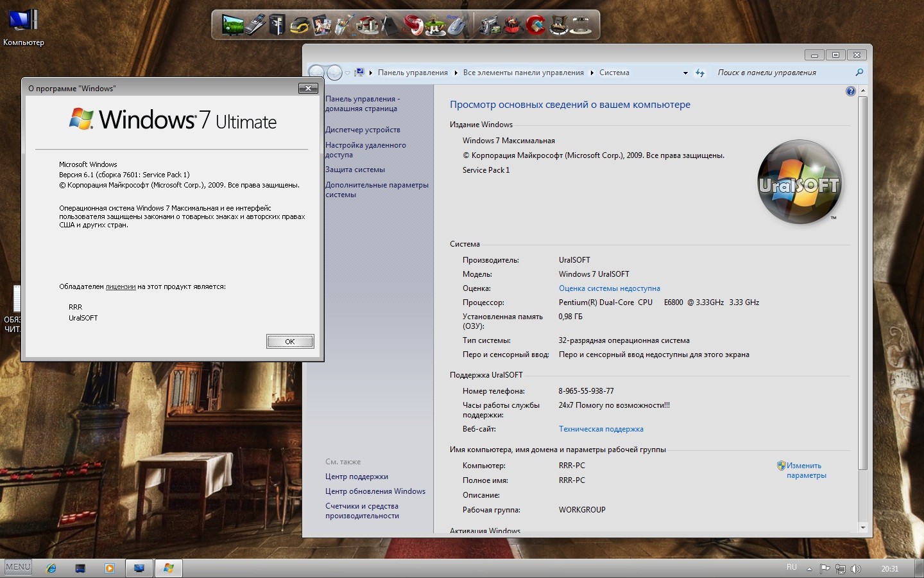Open the MENU start button
The height and width of the screenshot is (578, 924).
click(x=18, y=567)
